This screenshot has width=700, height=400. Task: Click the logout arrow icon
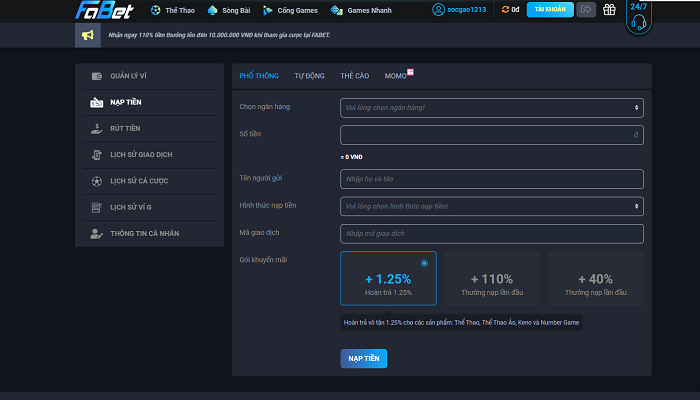point(586,10)
